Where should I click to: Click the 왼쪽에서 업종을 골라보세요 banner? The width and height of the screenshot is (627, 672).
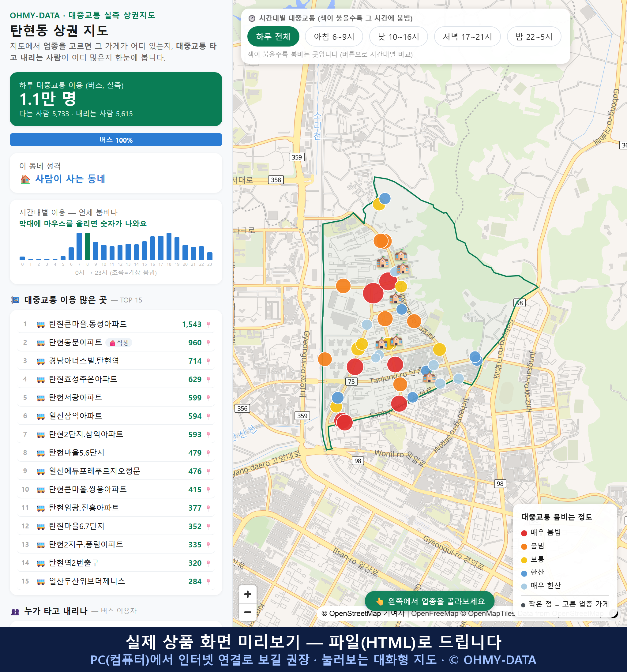coord(429,601)
